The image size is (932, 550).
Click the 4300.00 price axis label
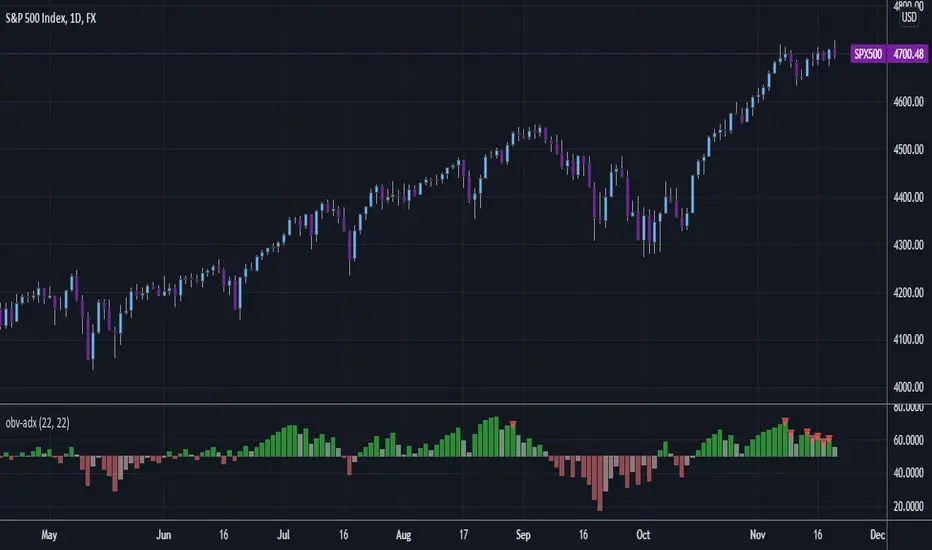pos(908,244)
